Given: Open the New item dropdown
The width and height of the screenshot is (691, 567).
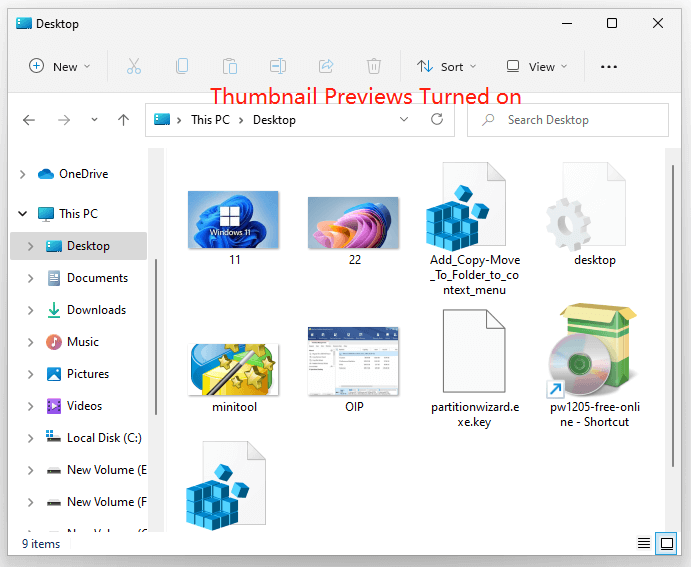Looking at the screenshot, I should tap(60, 66).
